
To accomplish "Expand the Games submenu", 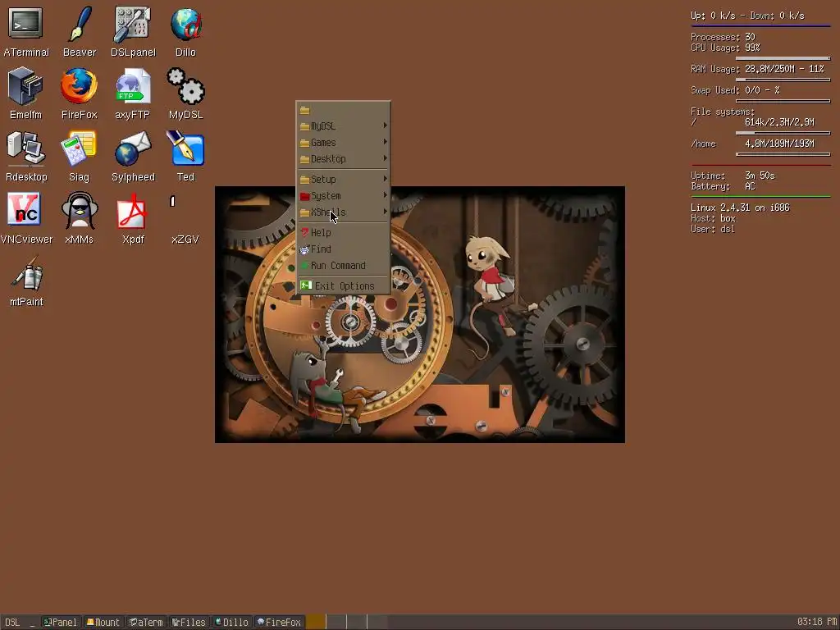I will click(x=343, y=143).
